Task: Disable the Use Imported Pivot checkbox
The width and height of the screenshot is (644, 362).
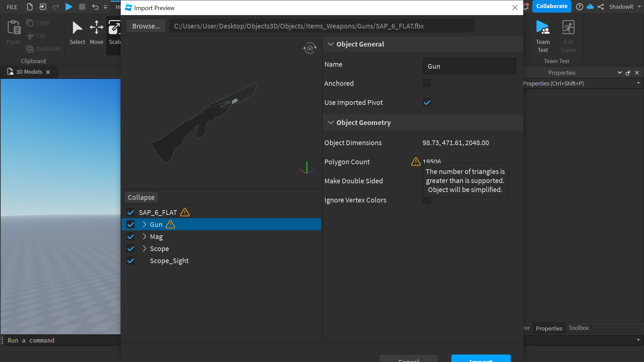Action: tap(427, 102)
